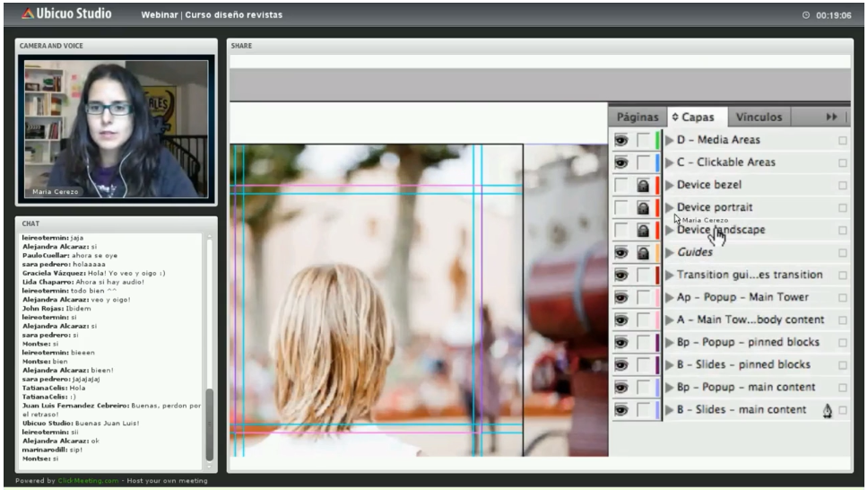This screenshot has height=490, width=868.
Task: Click pen icon on B – Slides main content
Action: point(827,410)
